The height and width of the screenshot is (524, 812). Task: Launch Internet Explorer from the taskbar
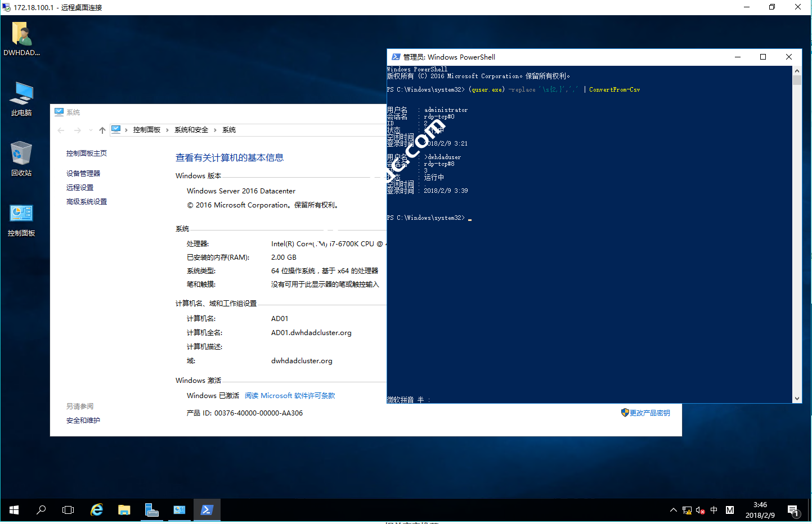click(x=97, y=510)
